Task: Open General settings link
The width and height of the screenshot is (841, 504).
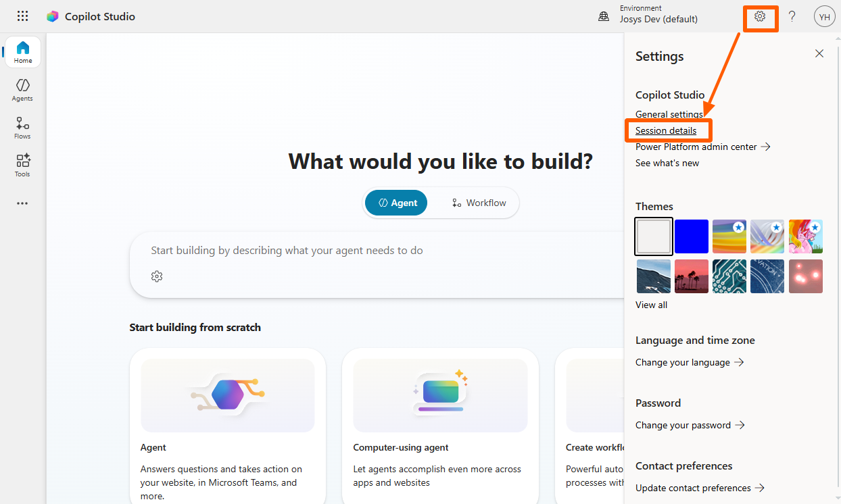Action: (x=669, y=114)
